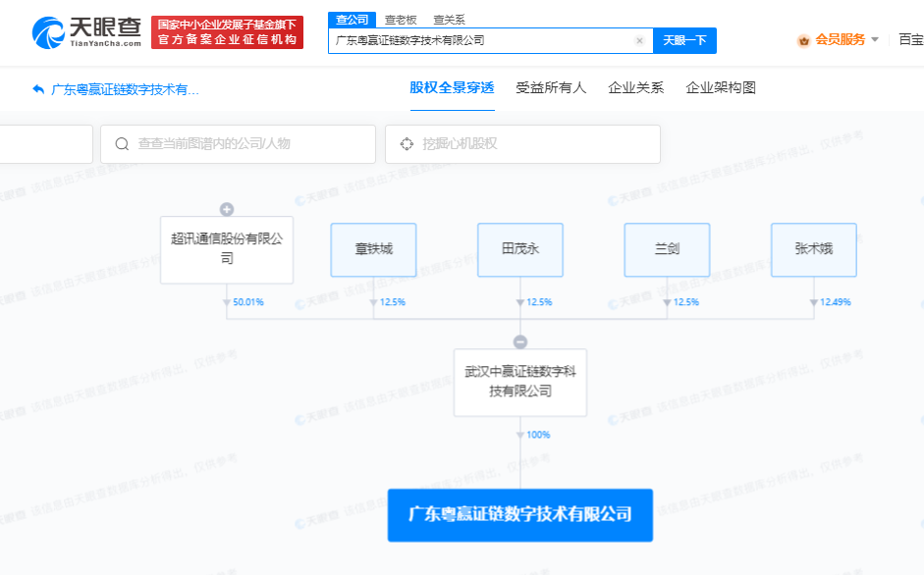This screenshot has width=924, height=575.
Task: Click the 会员服务 crown icon
Action: click(x=803, y=40)
